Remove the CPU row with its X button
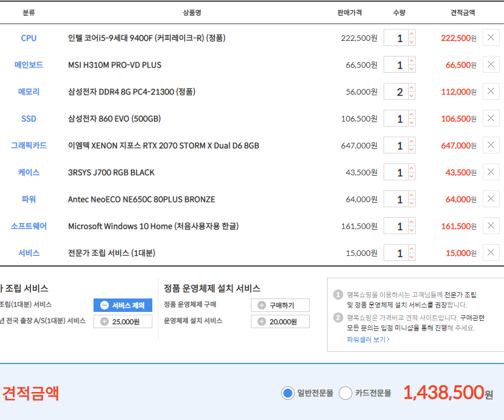 pyautogui.click(x=491, y=38)
